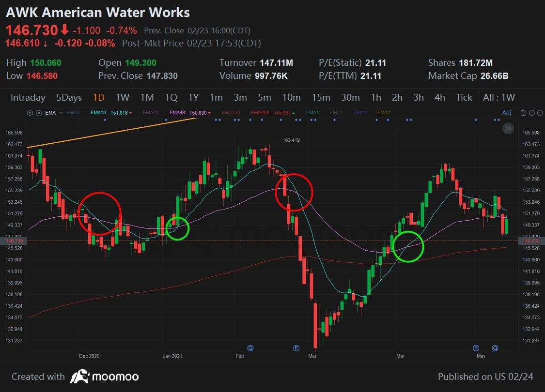Screen dimensions: 545x392
Task: Switch to the 15m interval tab
Action: pyautogui.click(x=321, y=98)
